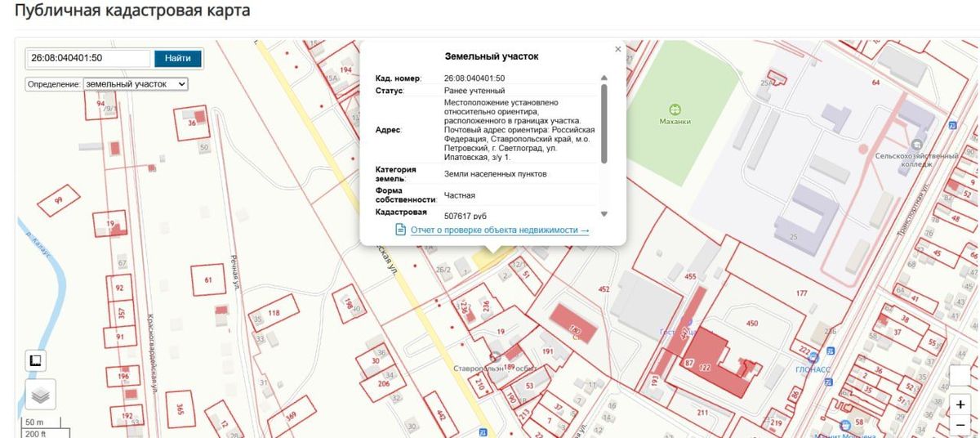
Task: Click the Сельскохозяйственный колледж label
Action: point(915,159)
